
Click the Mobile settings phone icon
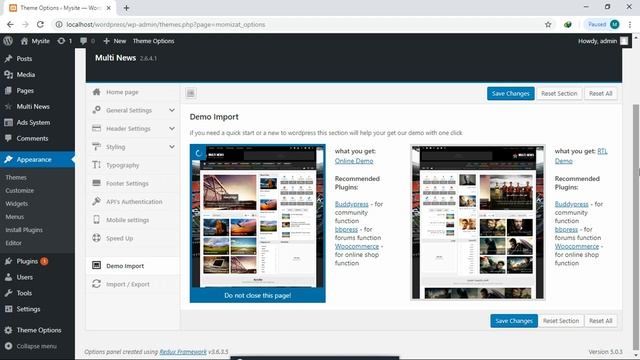96,220
